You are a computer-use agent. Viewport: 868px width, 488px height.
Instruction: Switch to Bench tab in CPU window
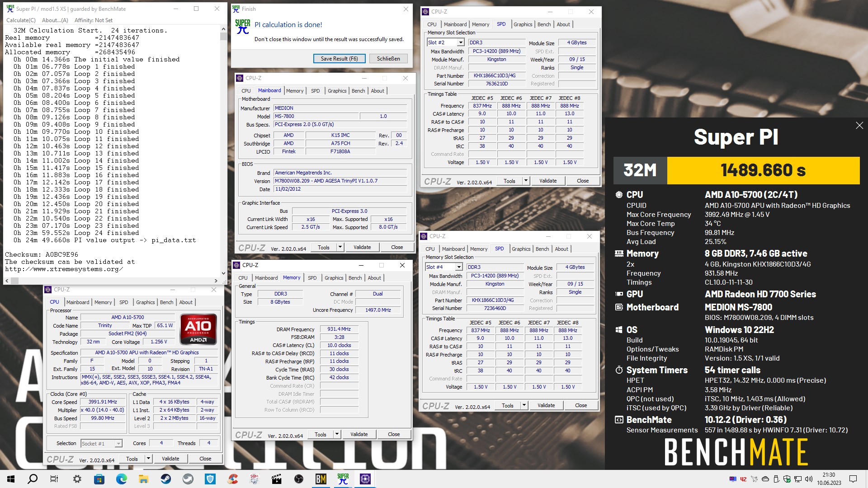[166, 302]
